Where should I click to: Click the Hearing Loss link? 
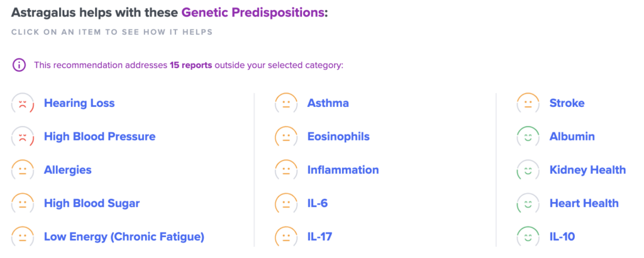[79, 103]
